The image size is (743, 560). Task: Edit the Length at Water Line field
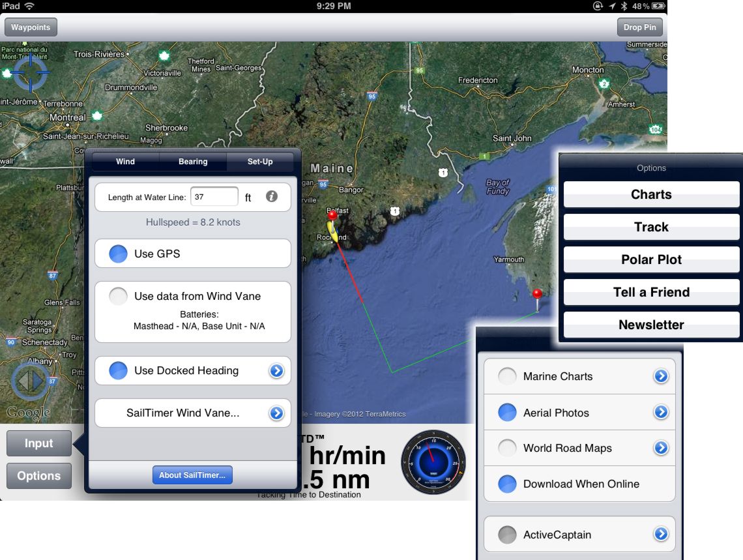[x=214, y=197]
